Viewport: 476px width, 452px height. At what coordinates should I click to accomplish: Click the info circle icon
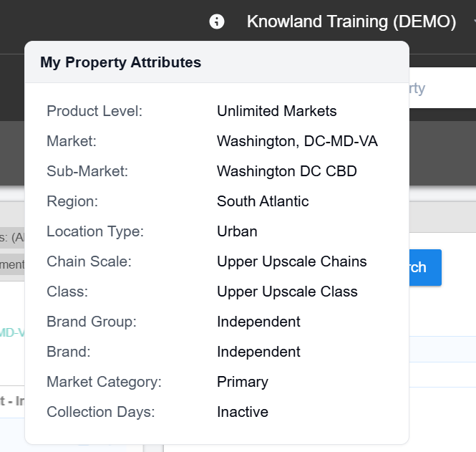(217, 21)
